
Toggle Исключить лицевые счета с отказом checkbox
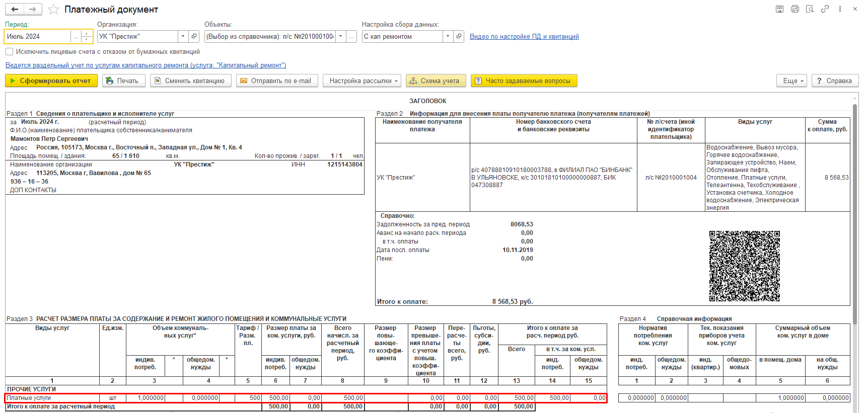coord(9,52)
